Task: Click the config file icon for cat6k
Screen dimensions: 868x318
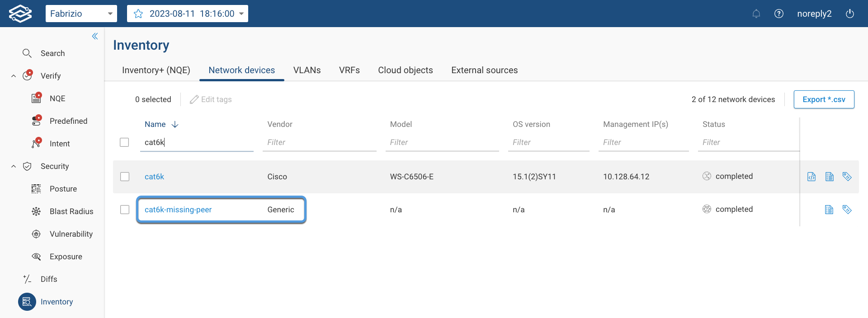Action: point(811,177)
